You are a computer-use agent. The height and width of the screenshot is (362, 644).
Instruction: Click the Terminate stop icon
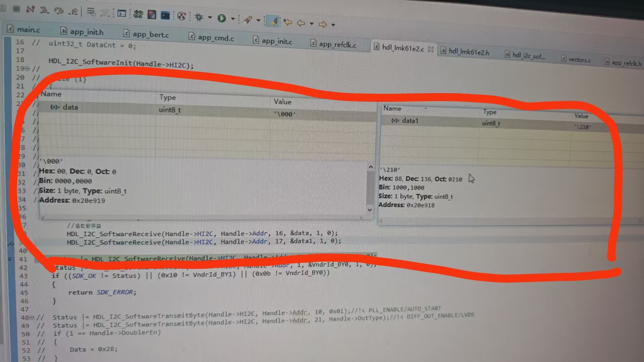[16, 8]
